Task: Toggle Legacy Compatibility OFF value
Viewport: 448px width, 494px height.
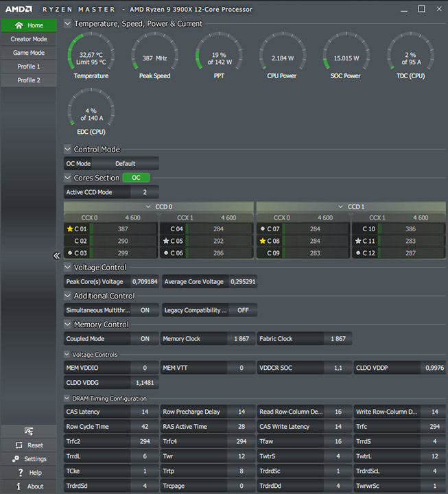Action: 243,310
